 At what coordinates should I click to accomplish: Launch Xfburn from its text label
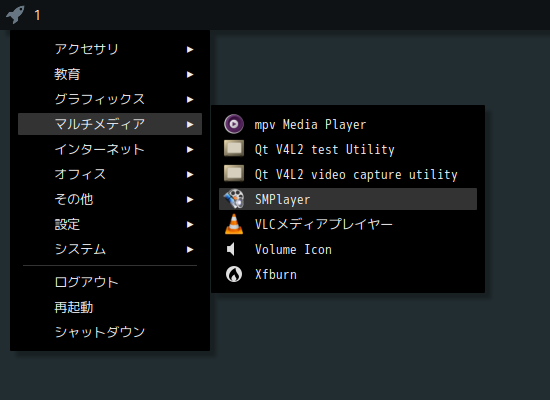pos(276,274)
